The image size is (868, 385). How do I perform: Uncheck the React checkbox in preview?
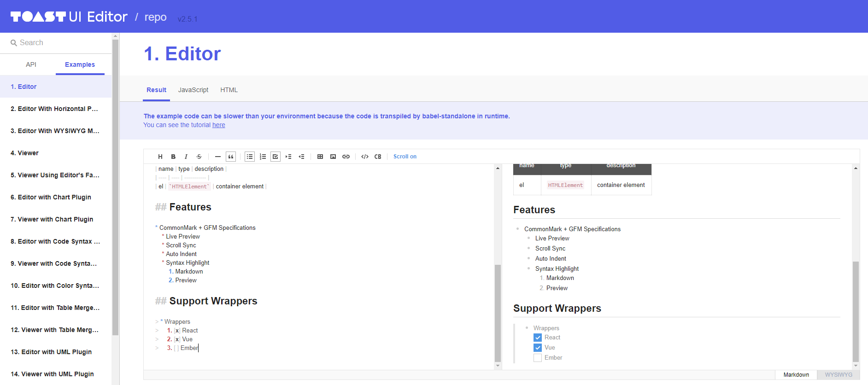point(538,338)
